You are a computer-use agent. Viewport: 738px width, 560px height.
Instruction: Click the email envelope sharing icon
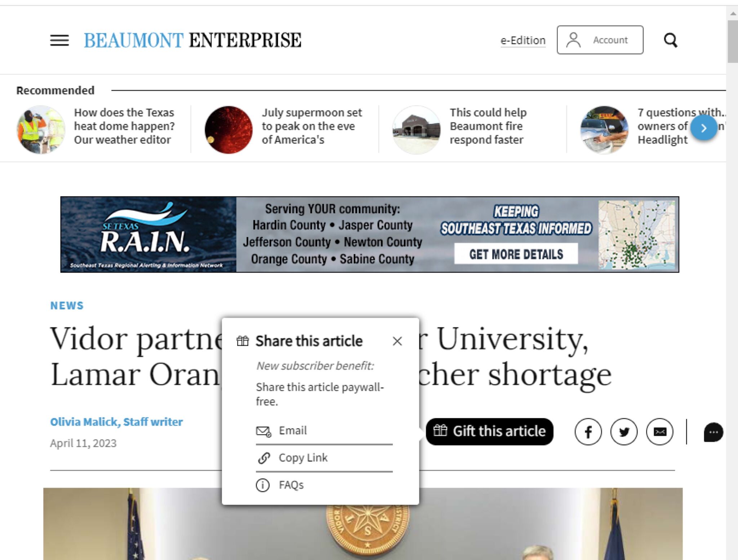[659, 432]
